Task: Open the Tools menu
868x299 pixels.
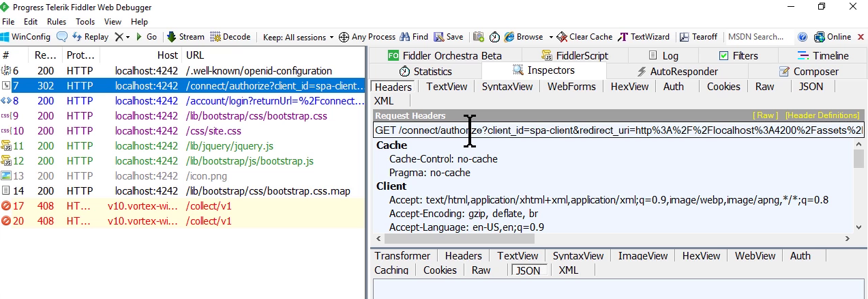Action: click(x=85, y=22)
